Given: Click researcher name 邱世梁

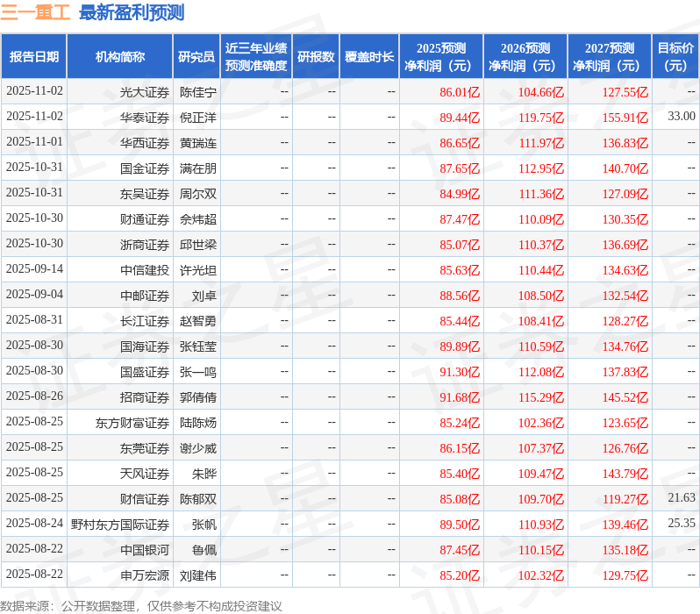Looking at the screenshot, I should tap(198, 245).
